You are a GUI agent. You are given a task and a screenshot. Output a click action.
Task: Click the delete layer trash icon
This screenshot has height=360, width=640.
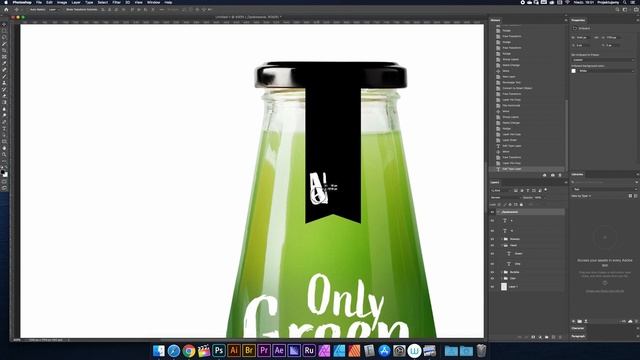(x=560, y=338)
